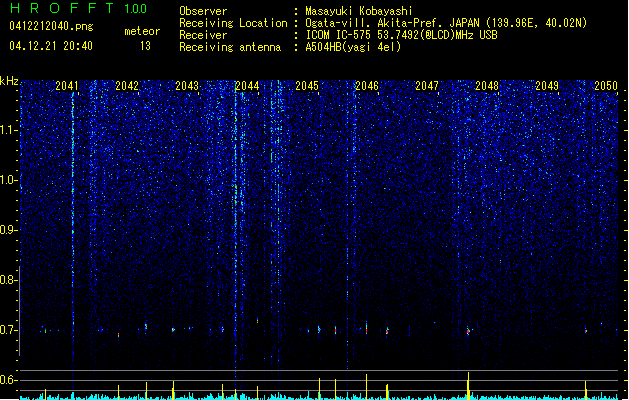Image resolution: width=629 pixels, height=400 pixels.
Task: Click the 2044 time marker
Action: tap(247, 86)
